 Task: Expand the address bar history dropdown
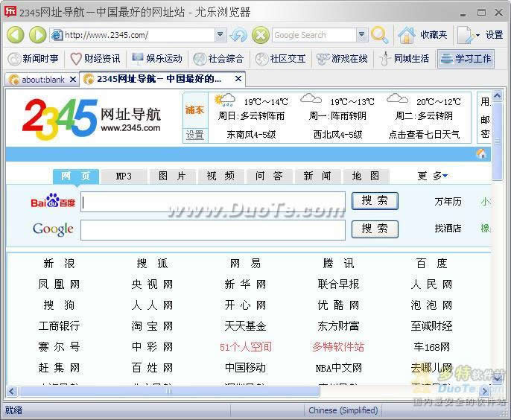[220, 34]
